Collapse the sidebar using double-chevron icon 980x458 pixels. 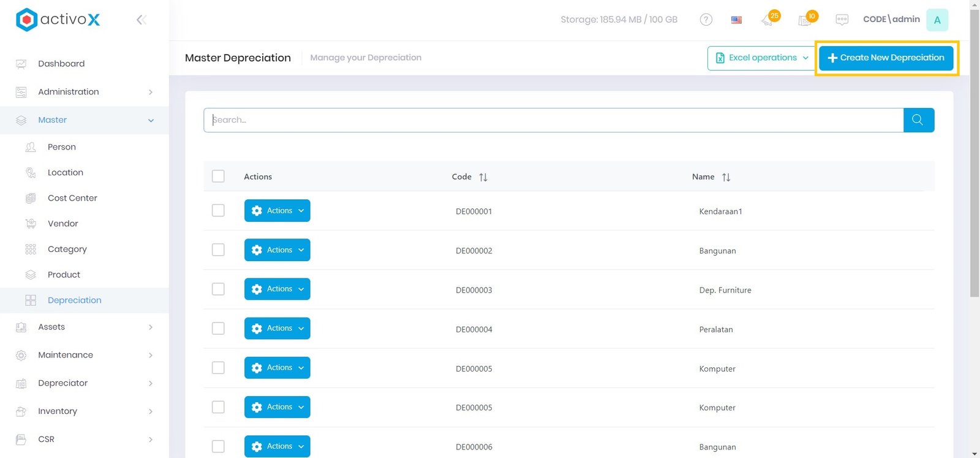click(141, 20)
